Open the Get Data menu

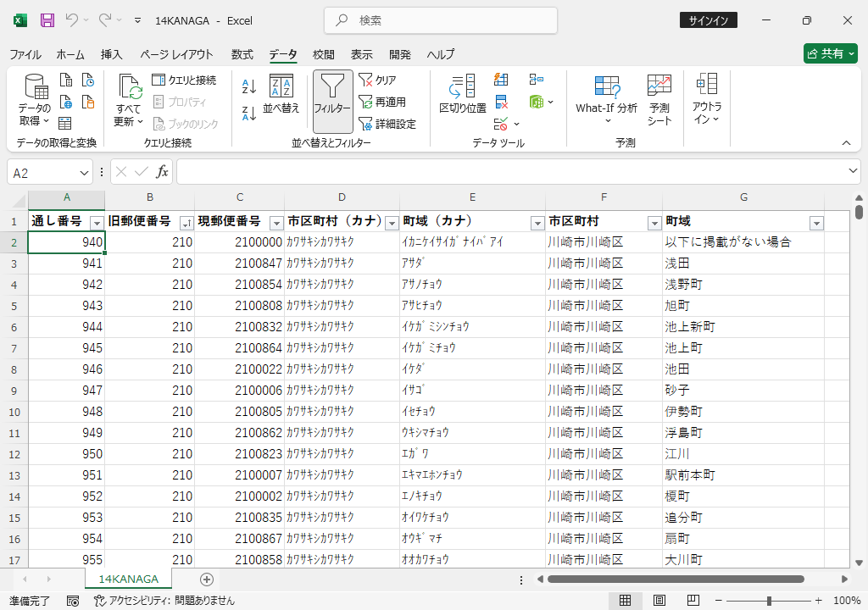pyautogui.click(x=35, y=100)
